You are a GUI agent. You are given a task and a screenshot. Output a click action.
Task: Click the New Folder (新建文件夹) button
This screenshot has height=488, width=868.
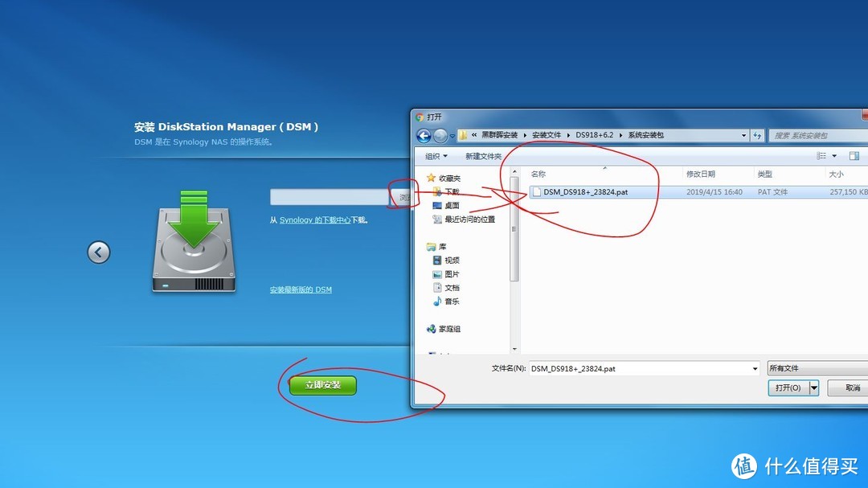pyautogui.click(x=483, y=156)
